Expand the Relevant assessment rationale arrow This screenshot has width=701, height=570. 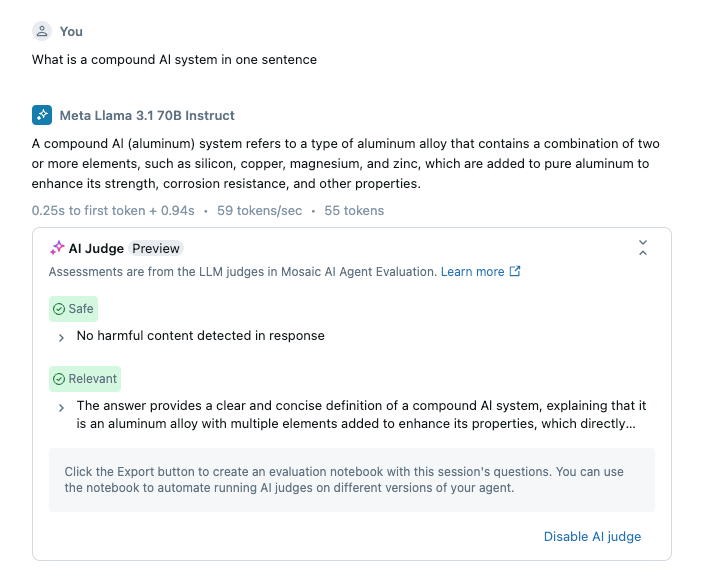61,407
